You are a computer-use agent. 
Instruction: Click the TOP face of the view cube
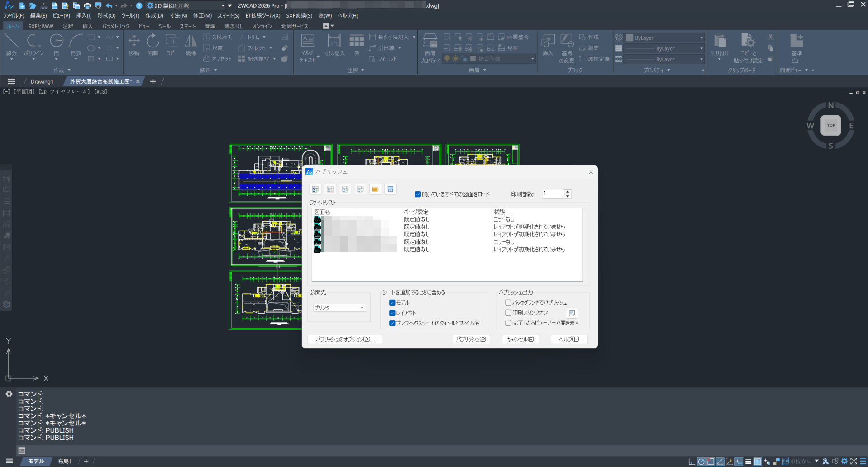click(x=830, y=126)
